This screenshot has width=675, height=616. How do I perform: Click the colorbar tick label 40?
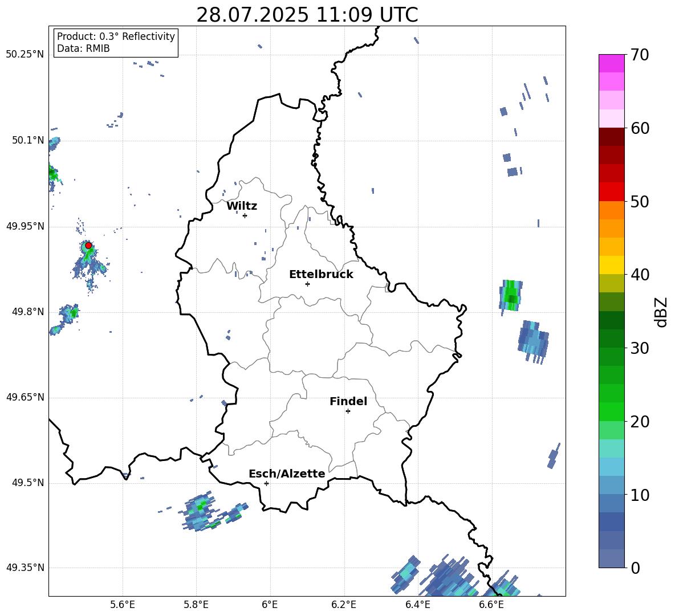(640, 275)
